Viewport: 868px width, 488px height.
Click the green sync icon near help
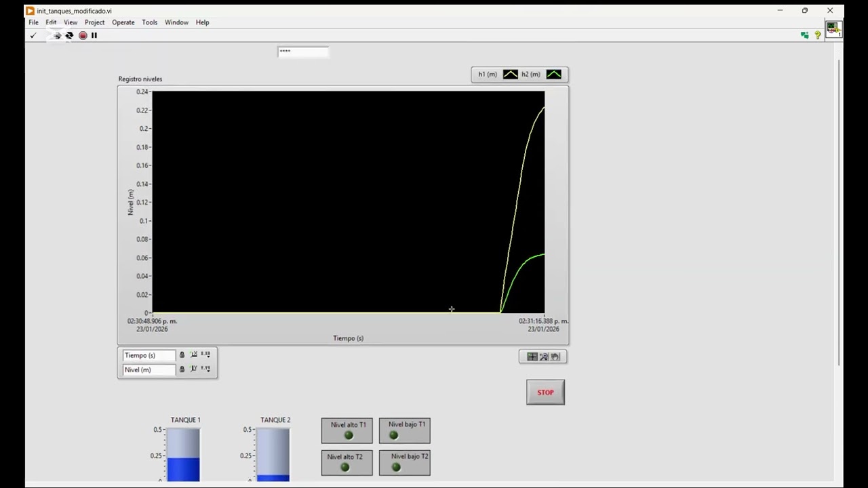[805, 35]
